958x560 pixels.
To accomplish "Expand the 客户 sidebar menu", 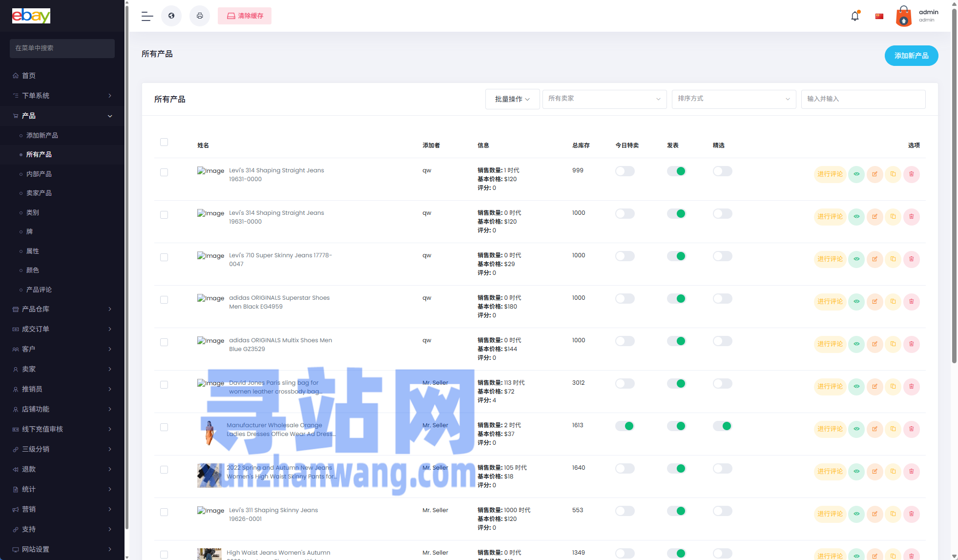I will pos(62,349).
